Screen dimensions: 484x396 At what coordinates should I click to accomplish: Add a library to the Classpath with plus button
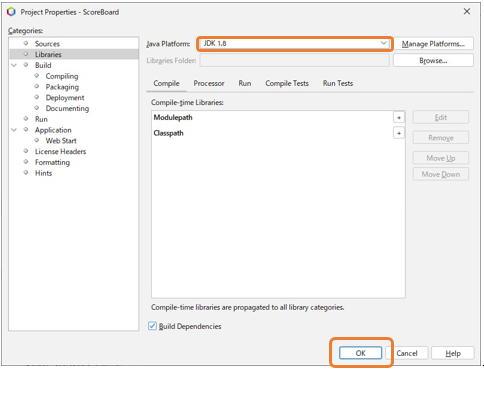pyautogui.click(x=399, y=133)
